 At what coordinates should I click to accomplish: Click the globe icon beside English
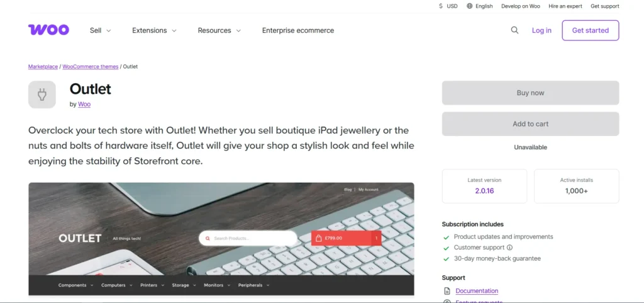click(469, 6)
